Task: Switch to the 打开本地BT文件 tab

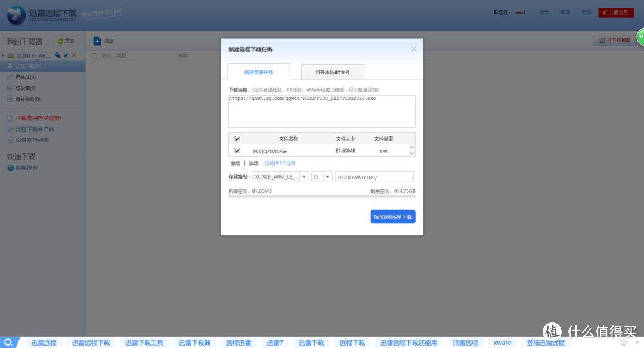Action: tap(333, 72)
